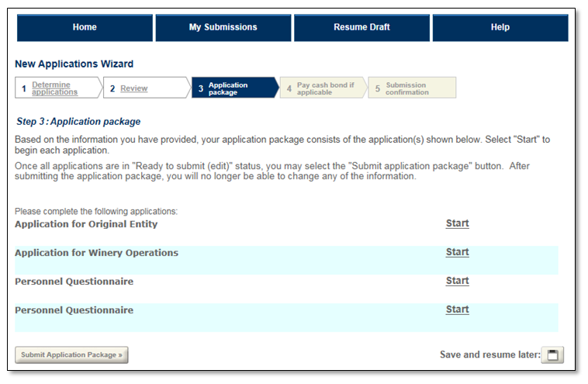Screen dimensions: 588x384
Task: Open the Help tab
Action: [500, 27]
